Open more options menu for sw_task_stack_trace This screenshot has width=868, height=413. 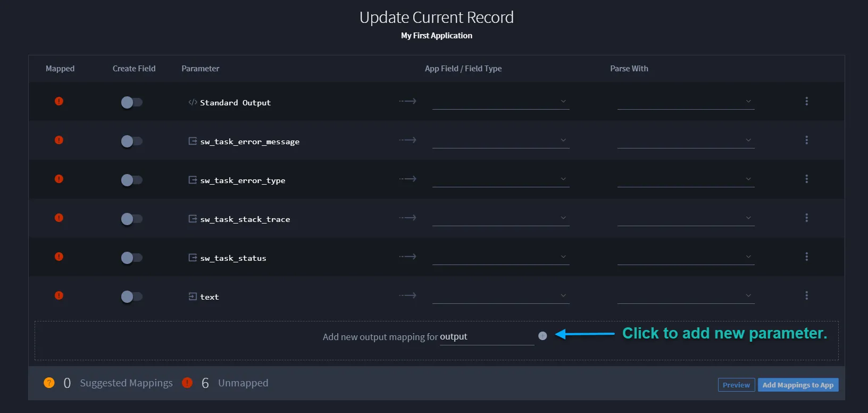pyautogui.click(x=806, y=218)
